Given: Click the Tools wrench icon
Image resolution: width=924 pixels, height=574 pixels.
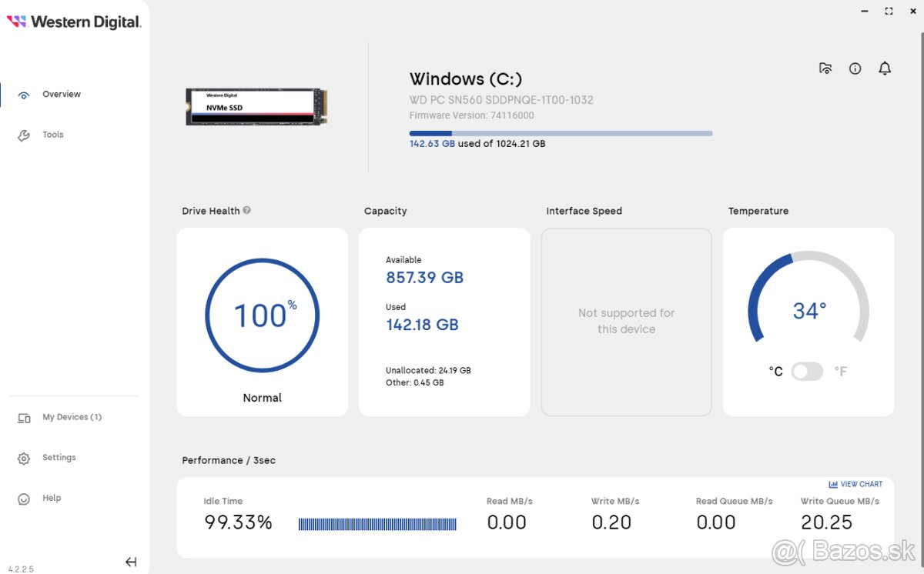Looking at the screenshot, I should (x=24, y=135).
